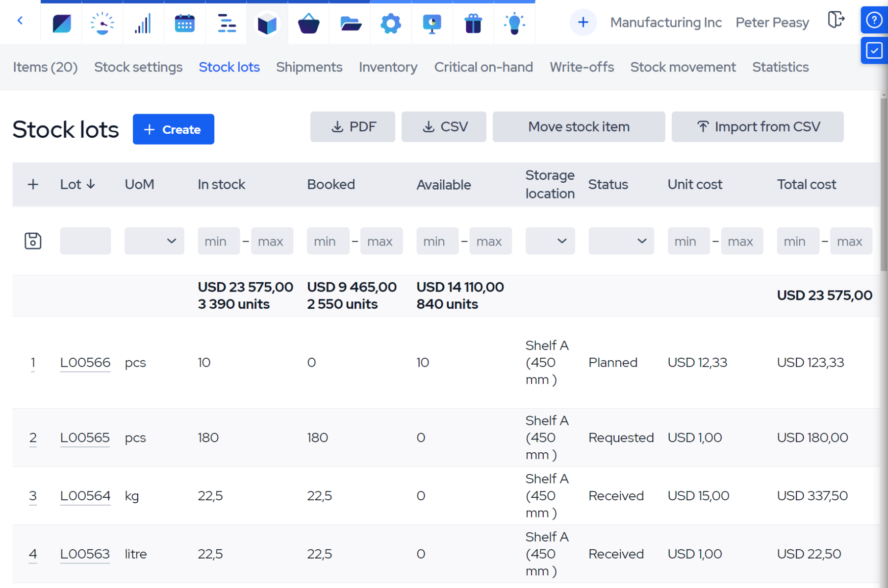Open the Stock module cube icon
Image resolution: width=888 pixels, height=588 pixels.
point(267,23)
